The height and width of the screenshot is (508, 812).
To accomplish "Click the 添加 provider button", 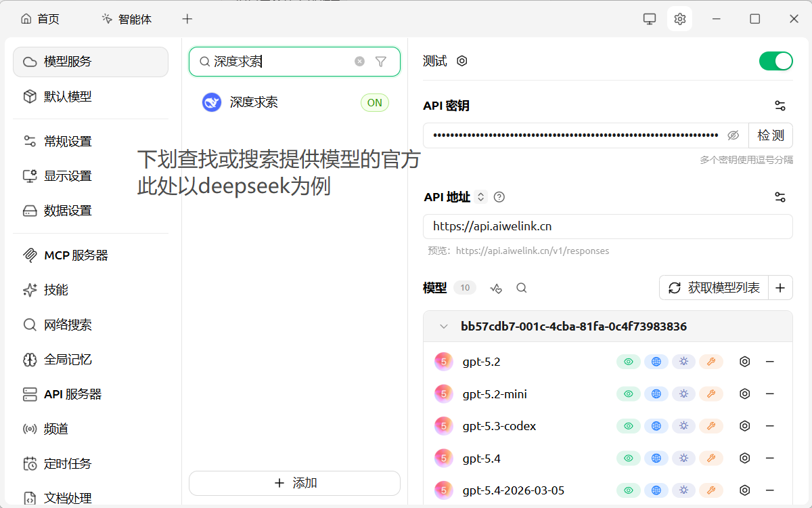I will (294, 483).
